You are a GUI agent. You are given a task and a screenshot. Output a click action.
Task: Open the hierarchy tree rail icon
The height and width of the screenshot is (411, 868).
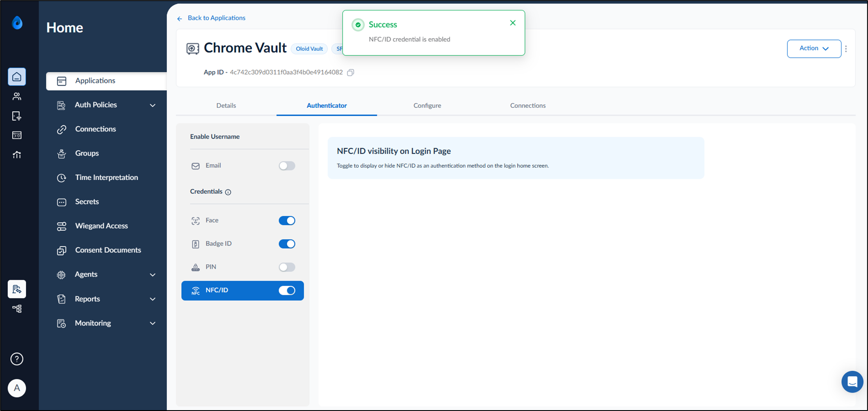[x=17, y=308]
